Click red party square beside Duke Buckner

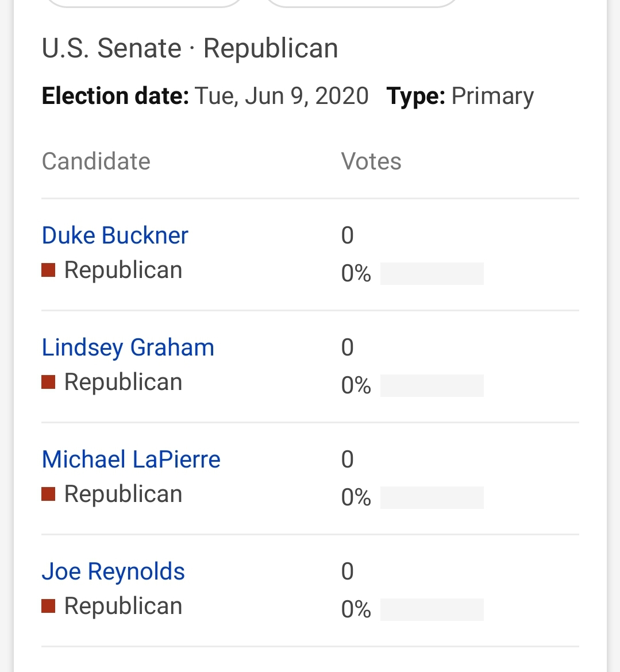(48, 271)
